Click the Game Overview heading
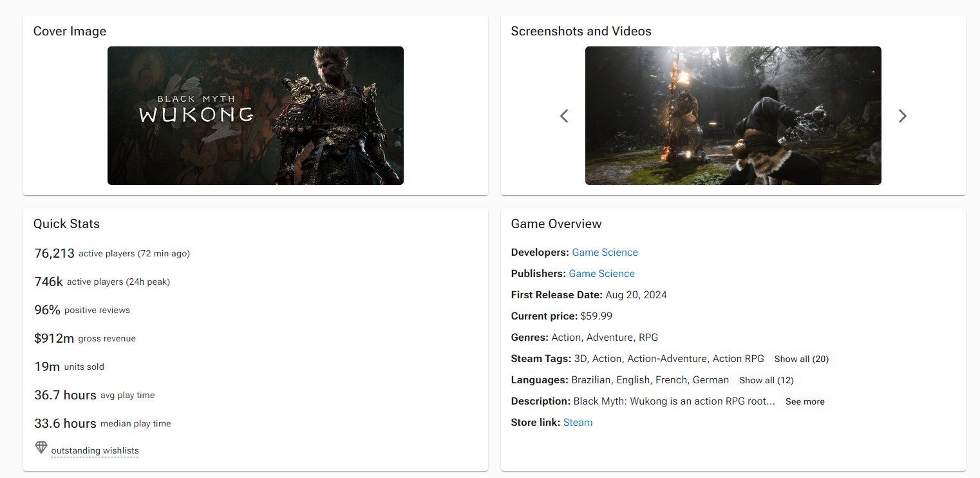 tap(556, 224)
